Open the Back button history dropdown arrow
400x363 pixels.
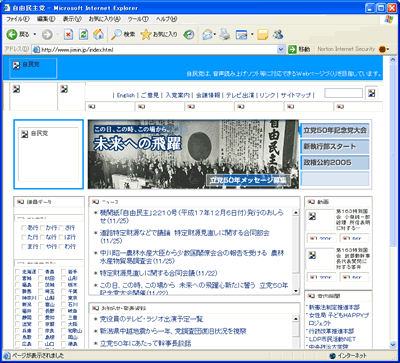click(34, 34)
